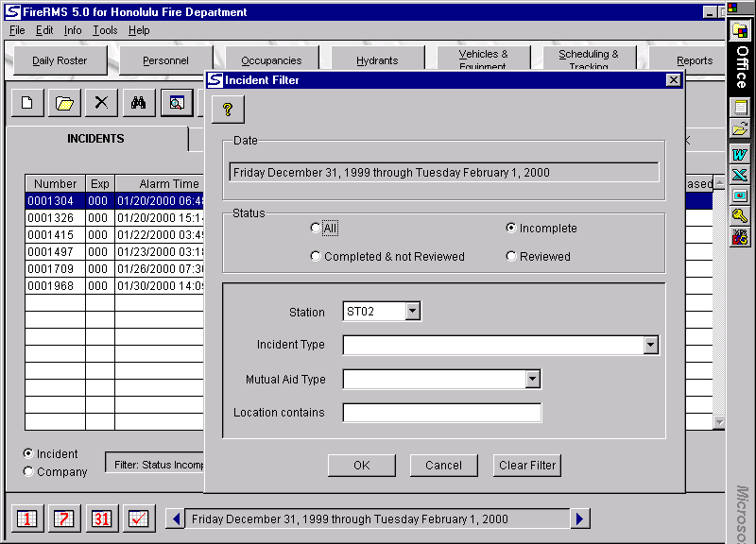Switch to the Daily Roster tab
Viewport: 756px width, 544px height.
click(60, 60)
